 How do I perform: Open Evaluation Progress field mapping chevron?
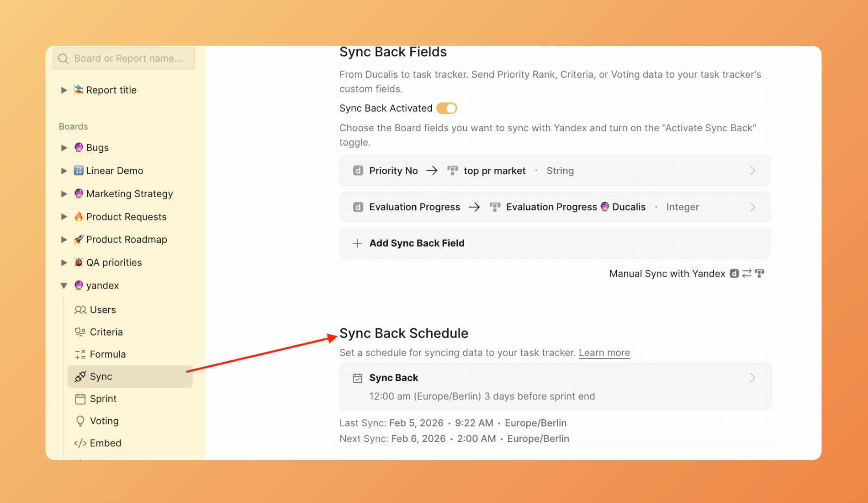click(752, 207)
